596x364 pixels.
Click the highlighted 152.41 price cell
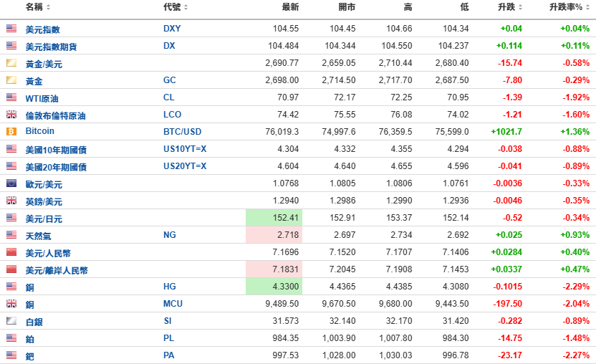[274, 218]
